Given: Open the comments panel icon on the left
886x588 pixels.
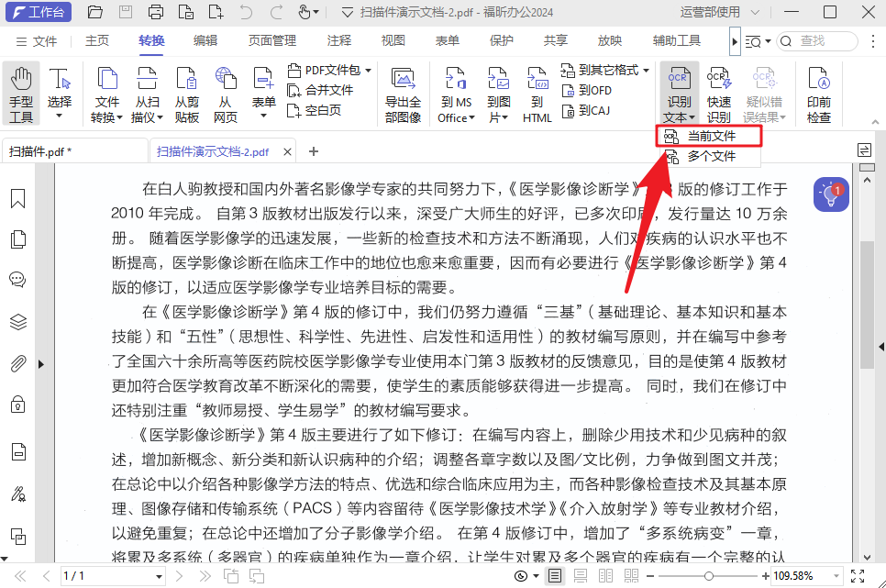Looking at the screenshot, I should 17,280.
